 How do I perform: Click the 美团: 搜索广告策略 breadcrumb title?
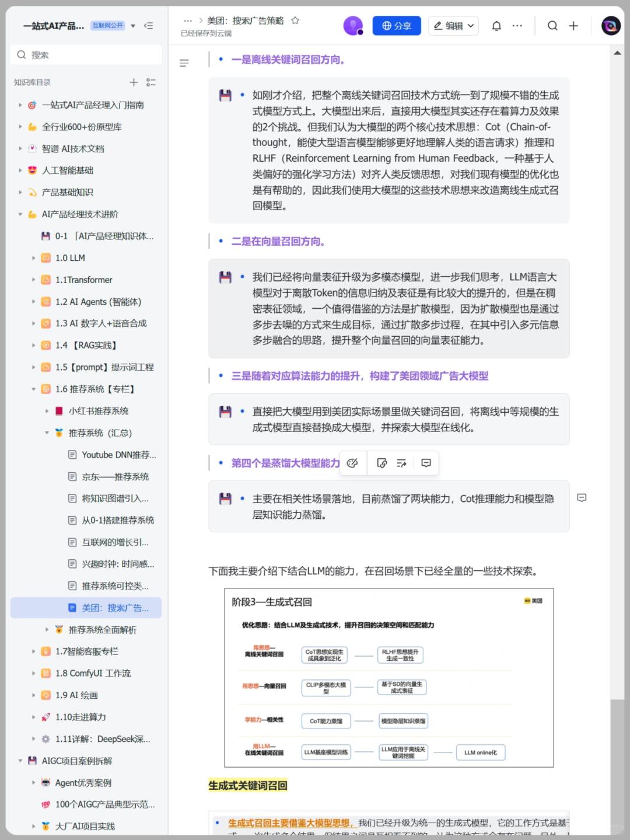pyautogui.click(x=246, y=20)
